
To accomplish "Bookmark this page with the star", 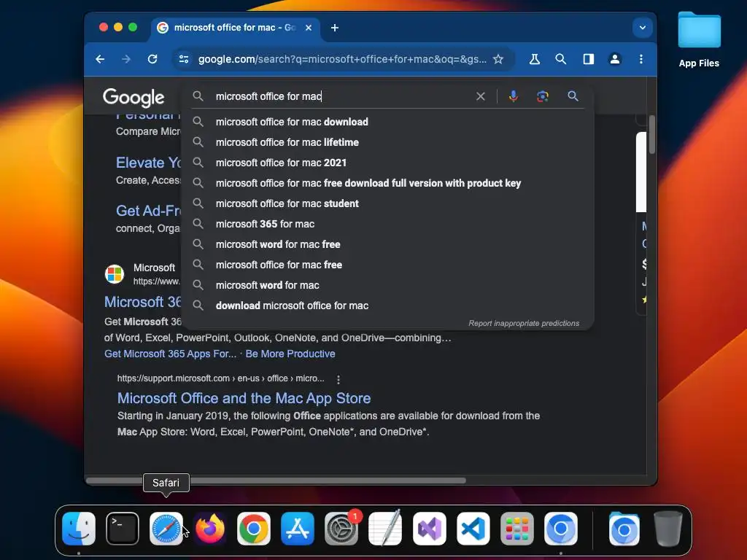I will [498, 59].
